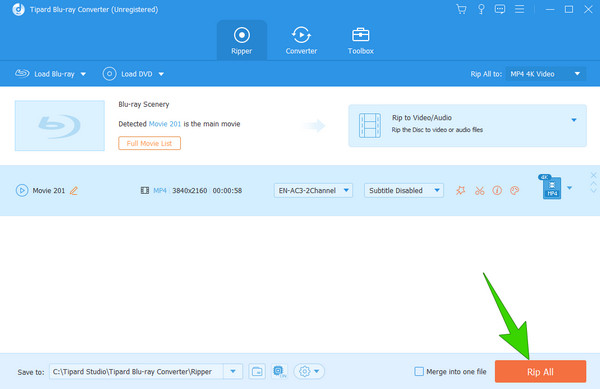
Task: Open the gear settings dropdown
Action: click(x=309, y=371)
